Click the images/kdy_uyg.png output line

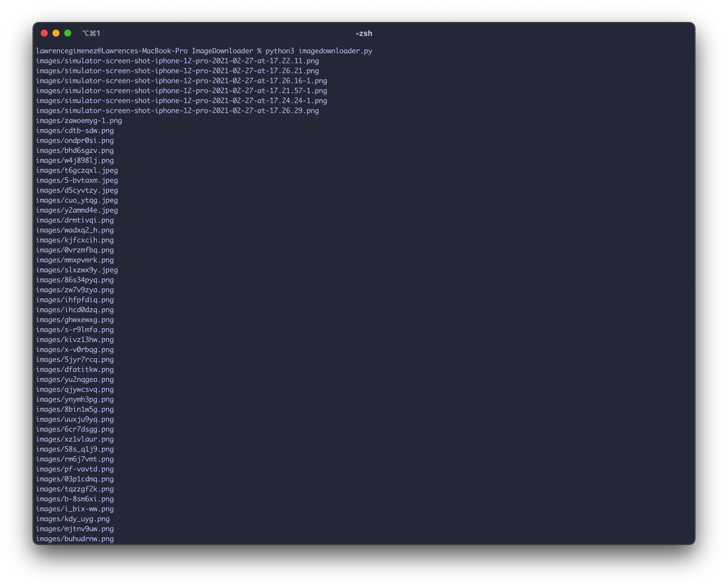pos(73,519)
